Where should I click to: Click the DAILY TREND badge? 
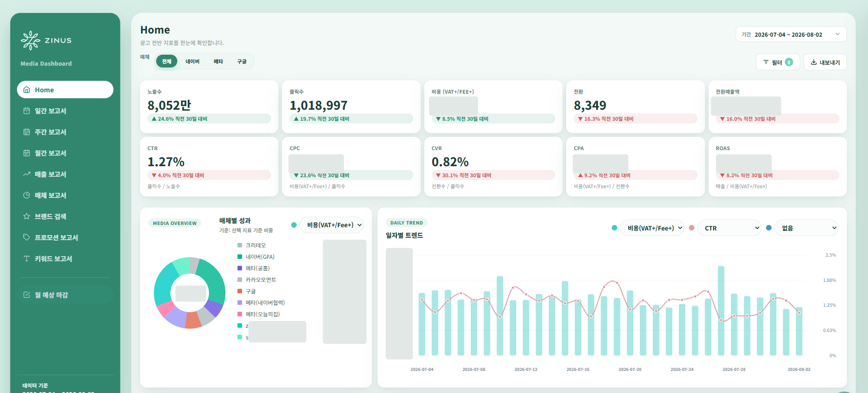[406, 223]
